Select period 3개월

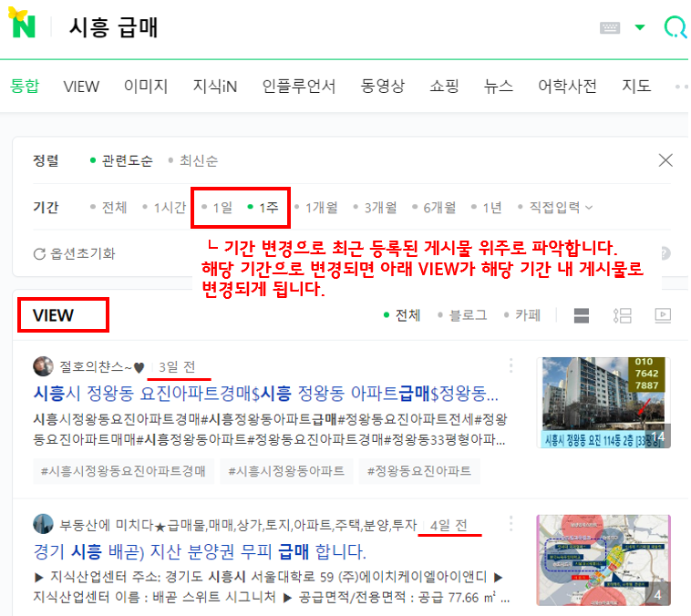pyautogui.click(x=375, y=207)
